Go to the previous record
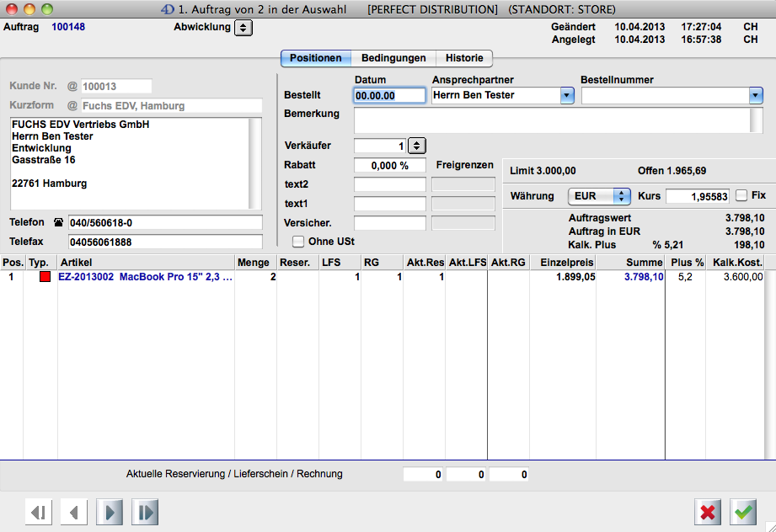 (x=74, y=512)
